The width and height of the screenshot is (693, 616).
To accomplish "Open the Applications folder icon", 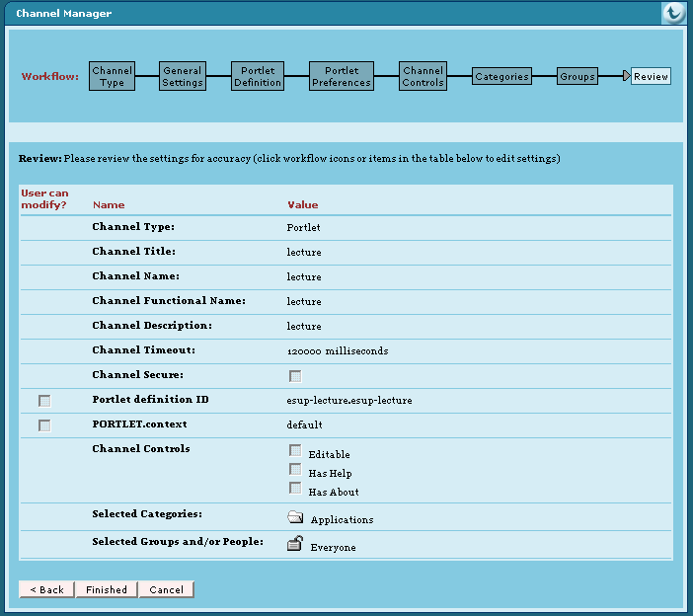I will (x=295, y=517).
